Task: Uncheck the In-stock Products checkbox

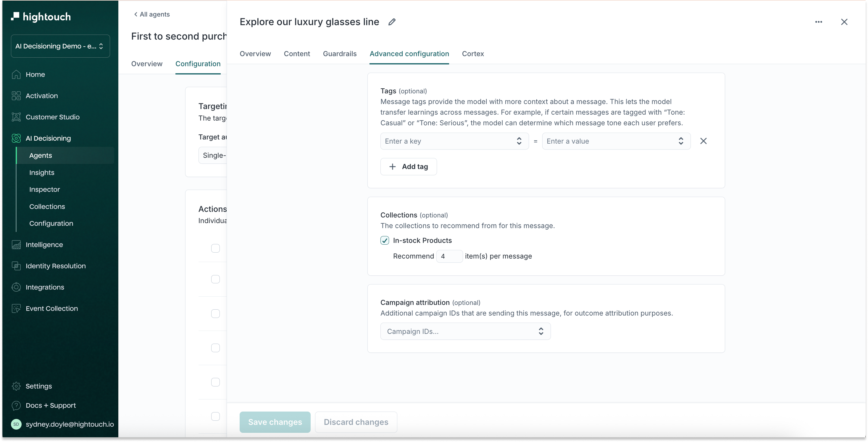Action: click(x=385, y=240)
